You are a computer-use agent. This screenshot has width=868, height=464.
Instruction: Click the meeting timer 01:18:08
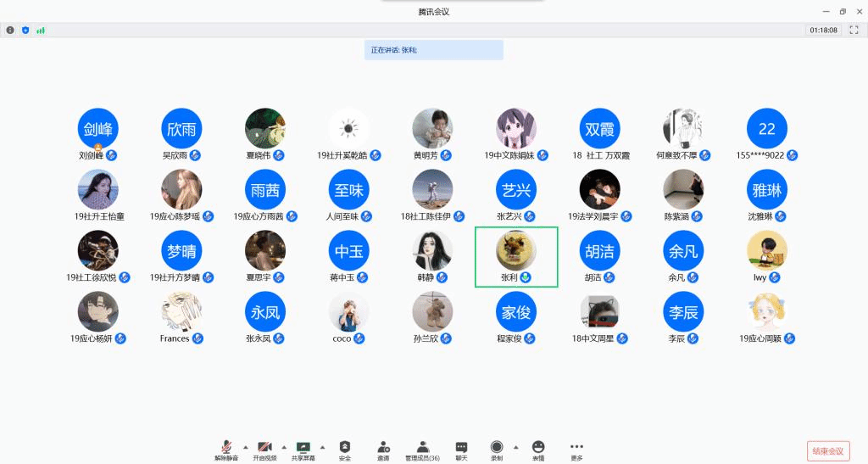tap(823, 30)
